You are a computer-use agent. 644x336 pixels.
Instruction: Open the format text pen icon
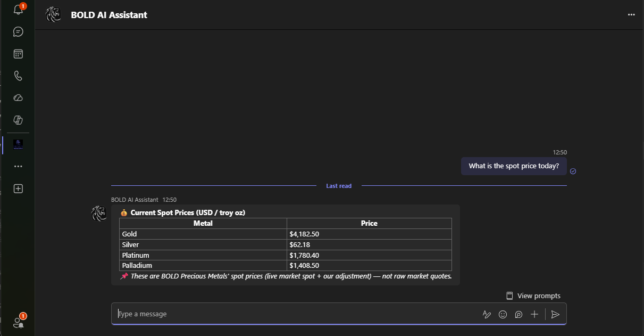(x=487, y=314)
